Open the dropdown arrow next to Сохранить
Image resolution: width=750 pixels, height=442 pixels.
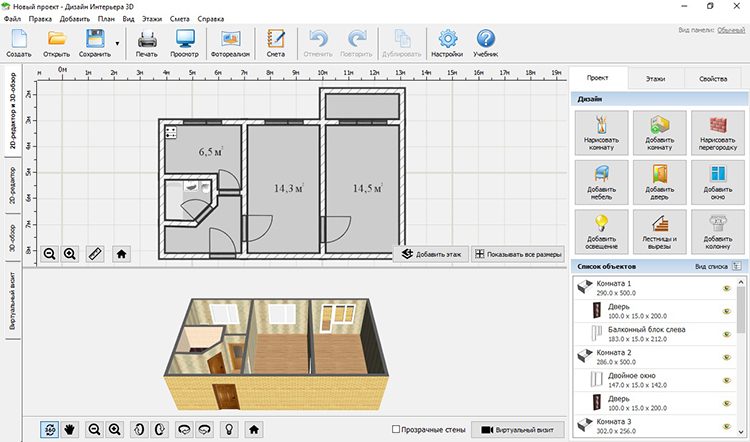(x=118, y=44)
